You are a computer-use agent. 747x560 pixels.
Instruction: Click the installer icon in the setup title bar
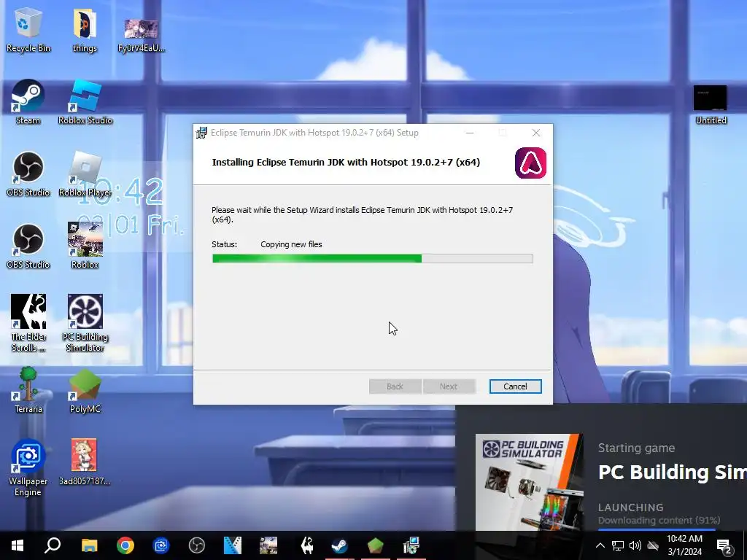pyautogui.click(x=201, y=133)
